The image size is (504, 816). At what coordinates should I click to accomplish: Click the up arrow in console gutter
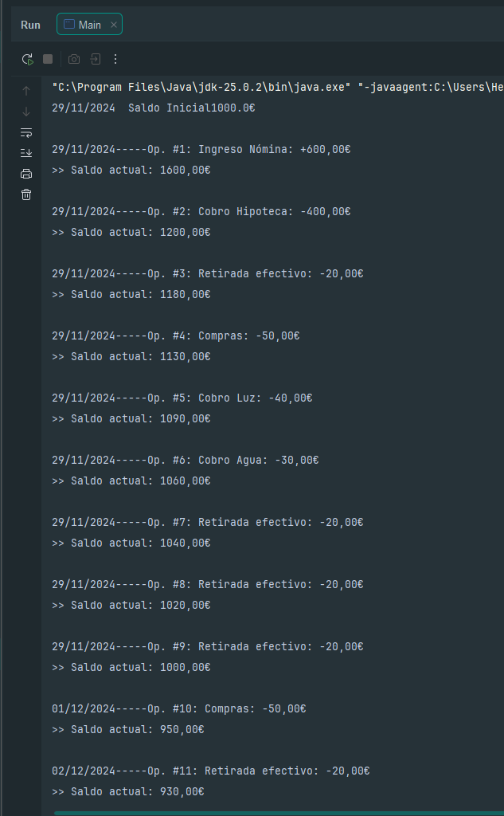(x=26, y=91)
